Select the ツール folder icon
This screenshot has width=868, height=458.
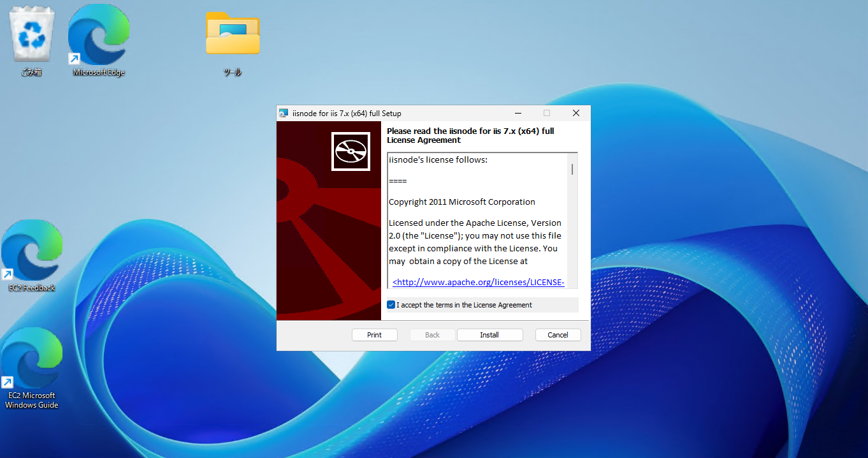(x=233, y=43)
